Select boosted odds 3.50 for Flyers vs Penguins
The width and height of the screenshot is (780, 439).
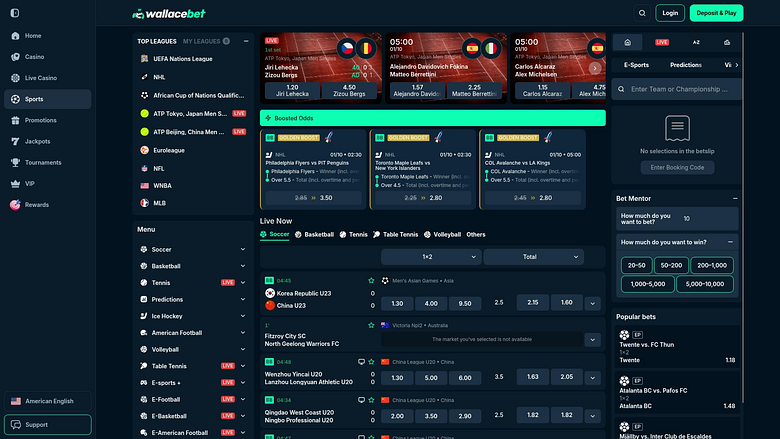click(x=313, y=198)
